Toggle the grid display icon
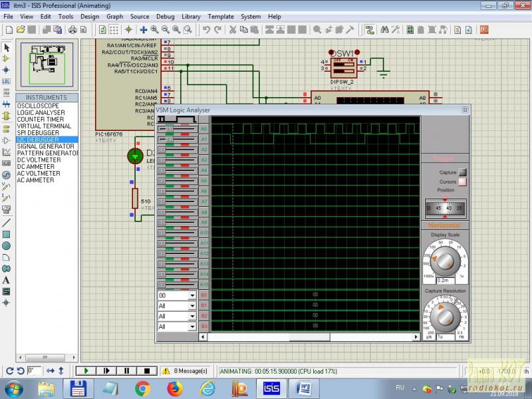Viewport: 532px width, 399px height. [x=114, y=30]
